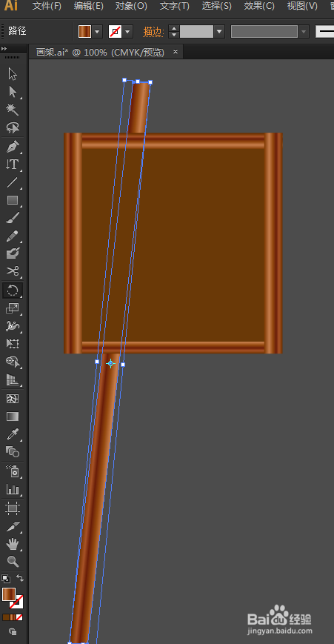Set None mode button below swatches
This screenshot has width=334, height=644.
click(19, 617)
